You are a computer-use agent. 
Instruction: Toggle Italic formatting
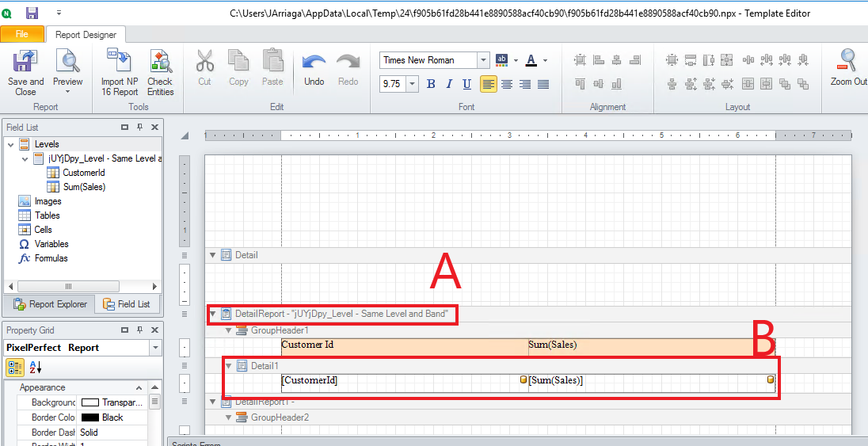click(x=449, y=84)
